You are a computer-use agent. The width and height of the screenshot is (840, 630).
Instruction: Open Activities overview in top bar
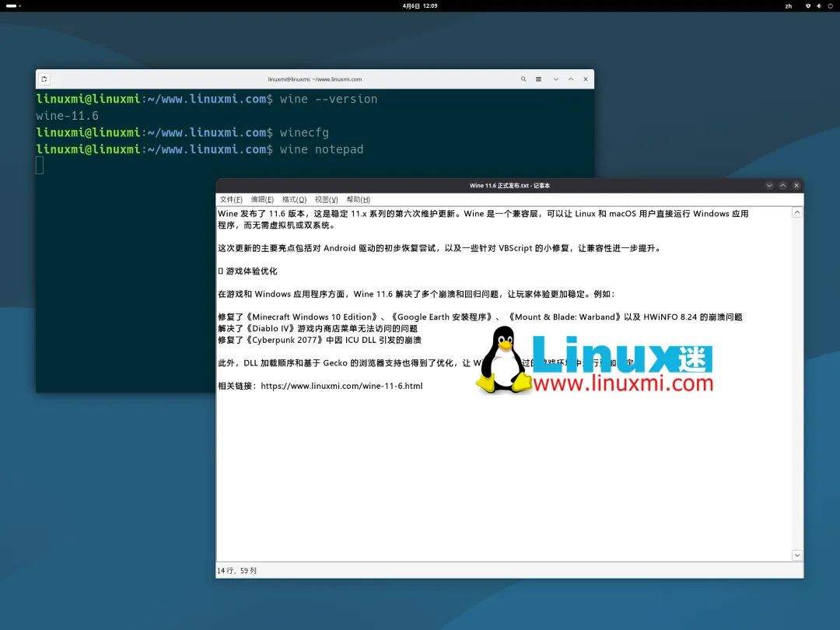(13, 6)
